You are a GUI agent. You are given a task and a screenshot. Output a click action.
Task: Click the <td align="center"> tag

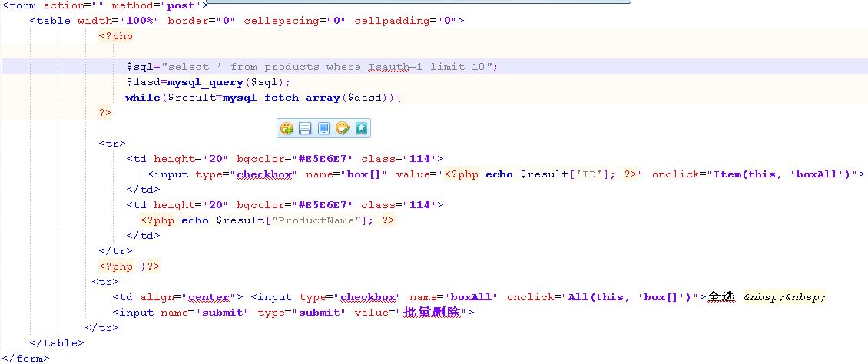pyautogui.click(x=177, y=298)
